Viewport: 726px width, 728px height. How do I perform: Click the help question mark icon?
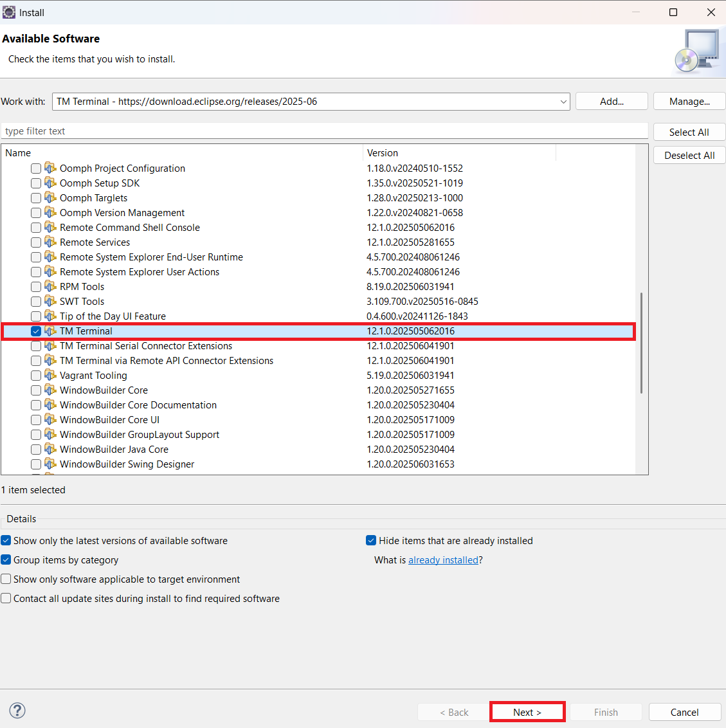18,711
